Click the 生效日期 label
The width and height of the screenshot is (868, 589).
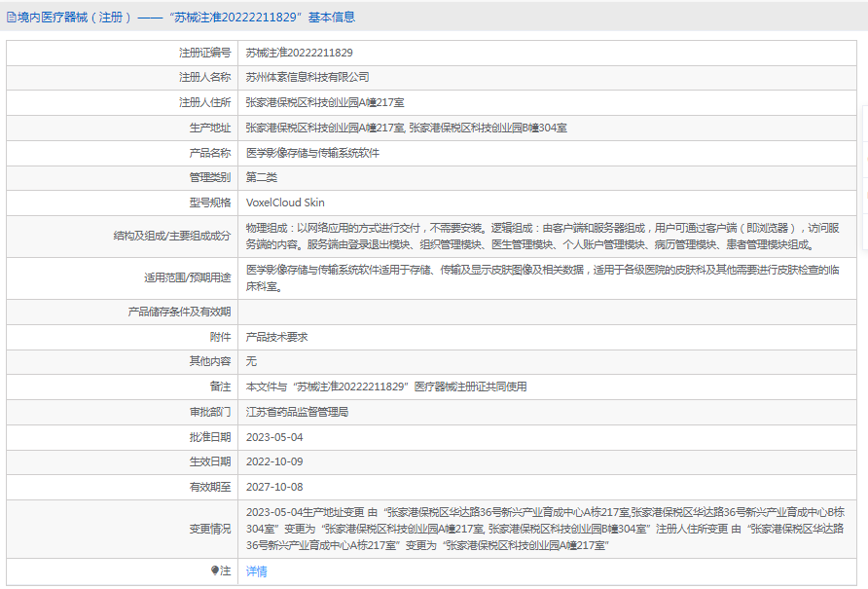point(210,461)
